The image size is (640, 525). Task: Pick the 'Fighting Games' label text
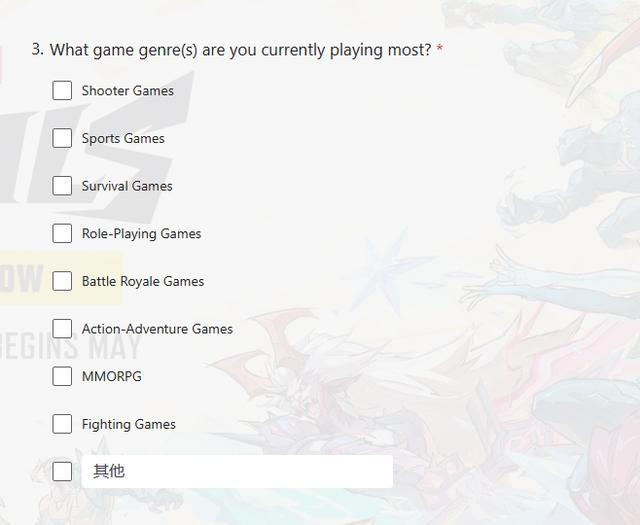pyautogui.click(x=129, y=424)
